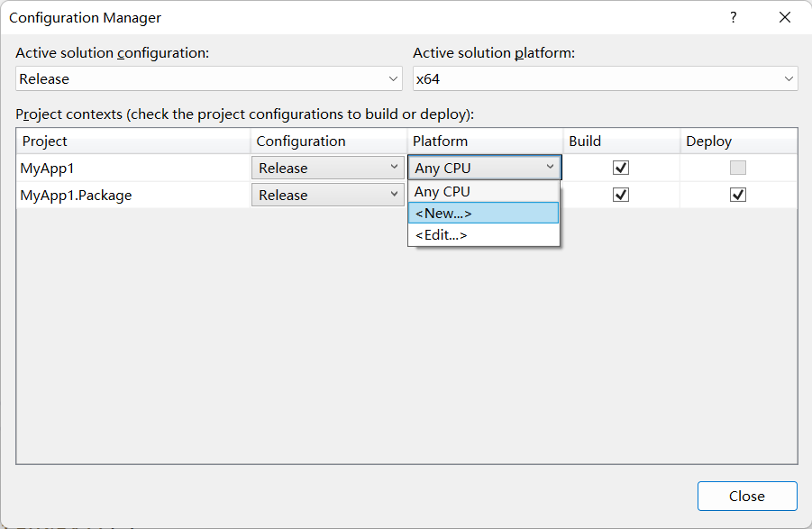Expand the Active solution platform dropdown
The width and height of the screenshot is (812, 529).
(x=605, y=78)
